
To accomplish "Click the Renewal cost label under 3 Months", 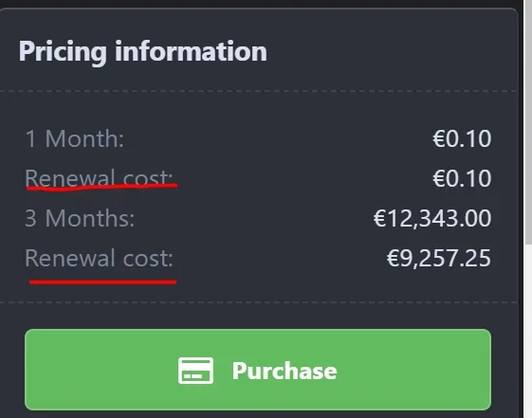I will coord(99,259).
